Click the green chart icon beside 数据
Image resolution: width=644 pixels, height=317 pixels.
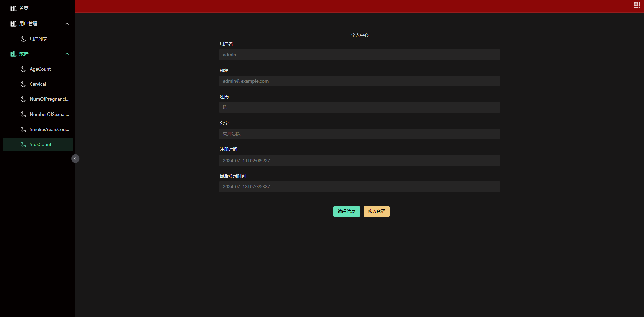13,54
